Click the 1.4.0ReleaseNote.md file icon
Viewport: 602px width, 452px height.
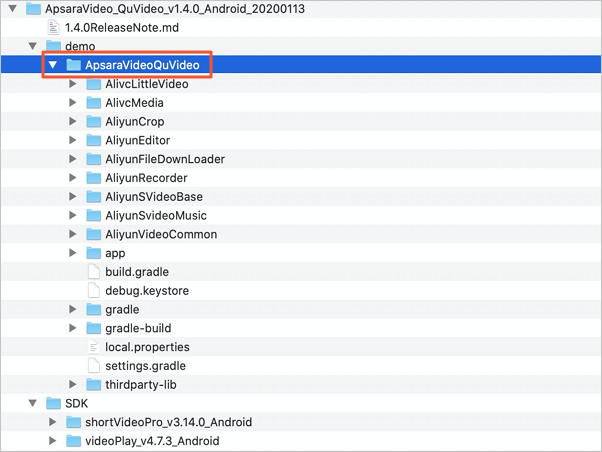(x=53, y=27)
